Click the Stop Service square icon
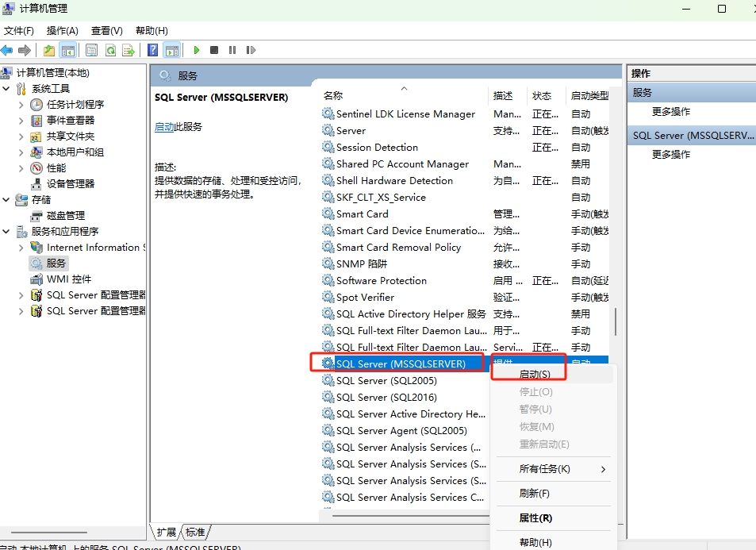This screenshot has height=550, width=756. [x=214, y=50]
